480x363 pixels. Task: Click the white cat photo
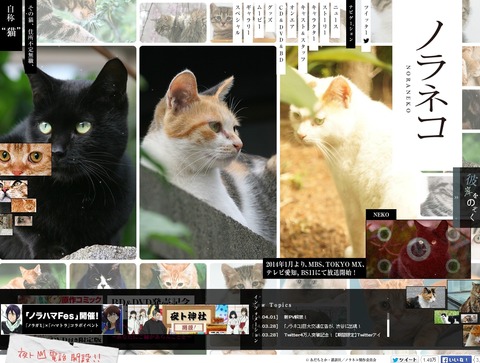pyautogui.click(x=337, y=153)
